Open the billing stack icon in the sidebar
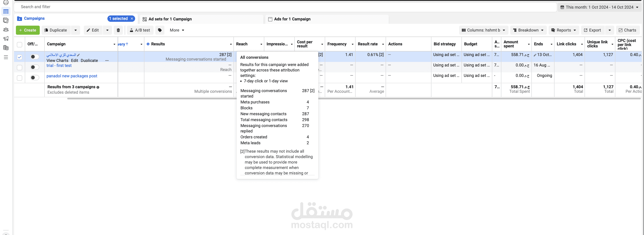Image resolution: width=644 pixels, height=235 pixels. coord(6,48)
